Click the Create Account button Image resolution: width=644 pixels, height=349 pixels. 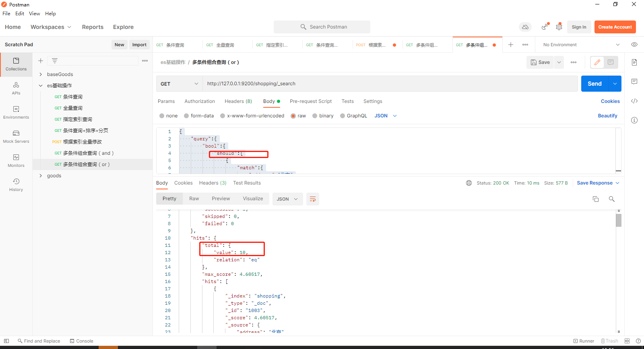[615, 27]
